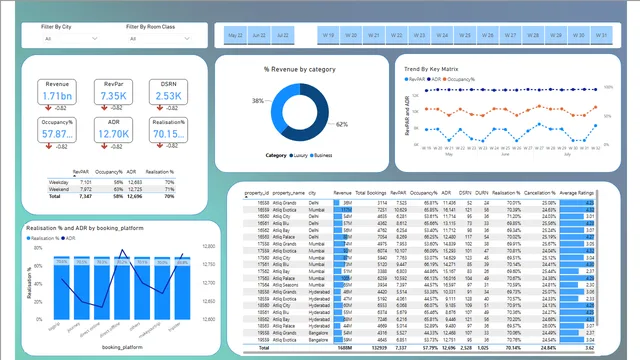Click the tripster bar
This screenshot has width=640, height=360.
pos(182,288)
